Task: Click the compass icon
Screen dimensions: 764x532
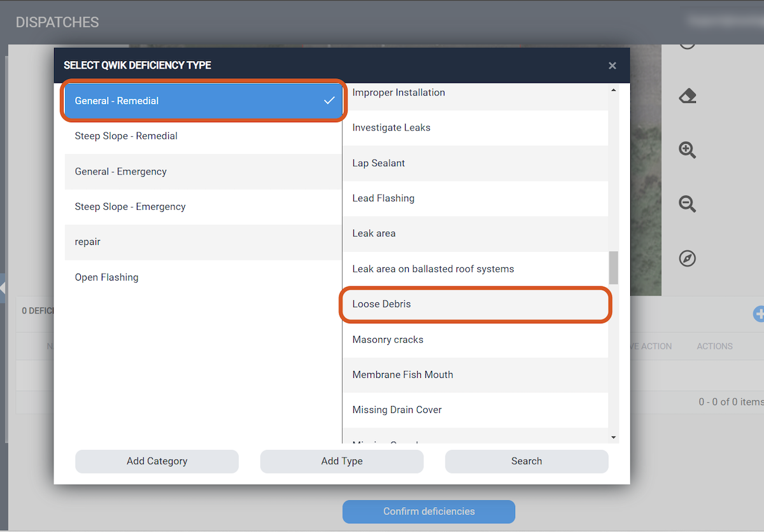Action: coord(687,258)
